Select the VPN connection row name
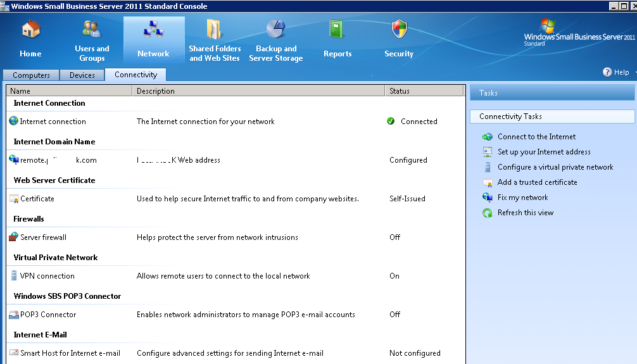 click(47, 276)
